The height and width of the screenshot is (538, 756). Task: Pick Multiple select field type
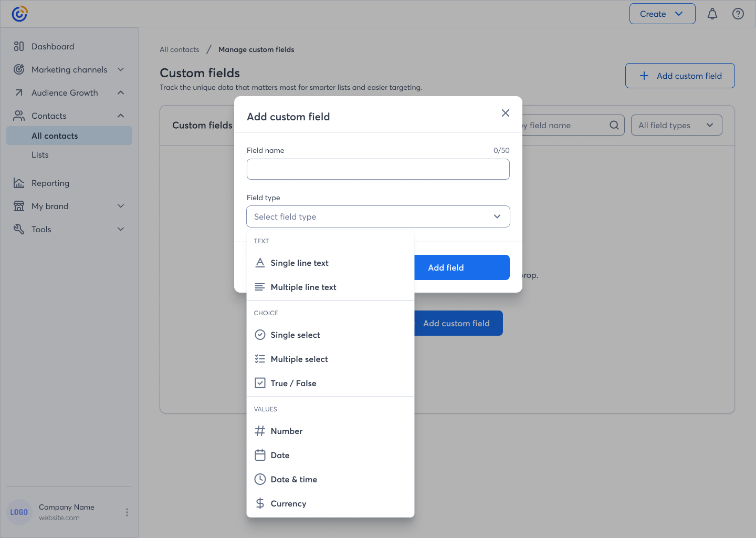(299, 359)
